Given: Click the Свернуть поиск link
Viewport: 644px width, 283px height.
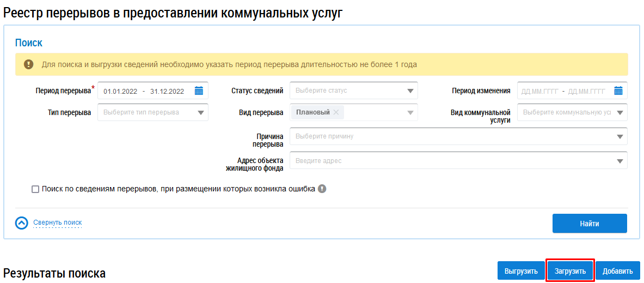Looking at the screenshot, I should point(57,222).
